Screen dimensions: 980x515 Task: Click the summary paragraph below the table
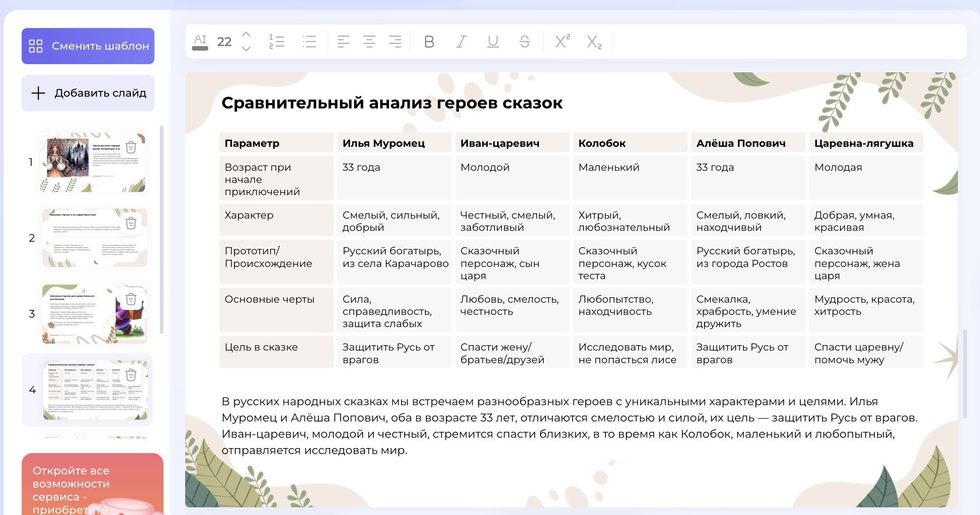pyautogui.click(x=570, y=426)
